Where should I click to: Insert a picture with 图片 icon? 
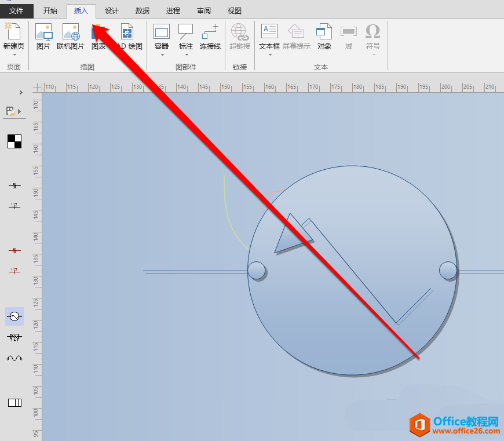click(43, 36)
